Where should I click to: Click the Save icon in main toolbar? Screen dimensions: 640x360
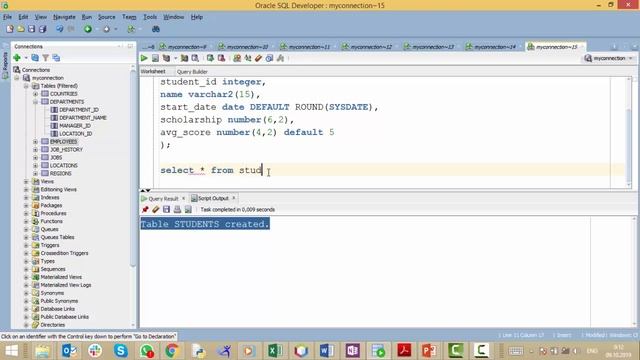coord(31,29)
